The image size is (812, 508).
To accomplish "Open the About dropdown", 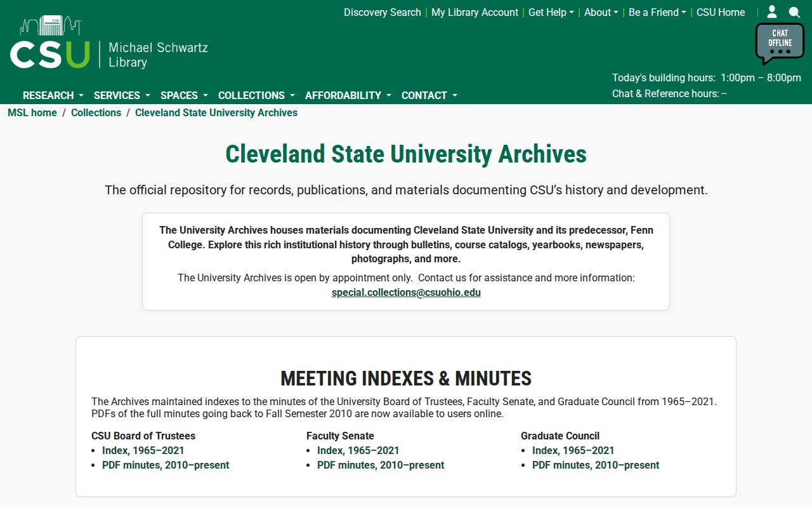I will (601, 12).
